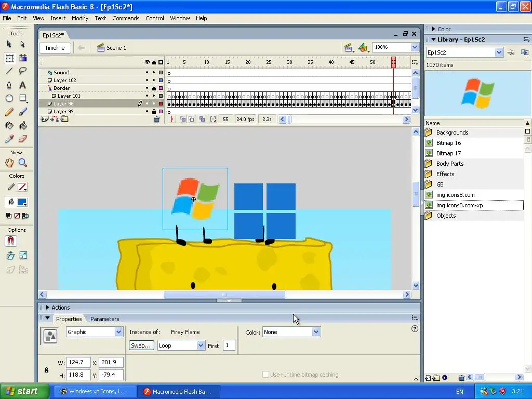Toggle the Snap to Objects magnet

click(10, 241)
